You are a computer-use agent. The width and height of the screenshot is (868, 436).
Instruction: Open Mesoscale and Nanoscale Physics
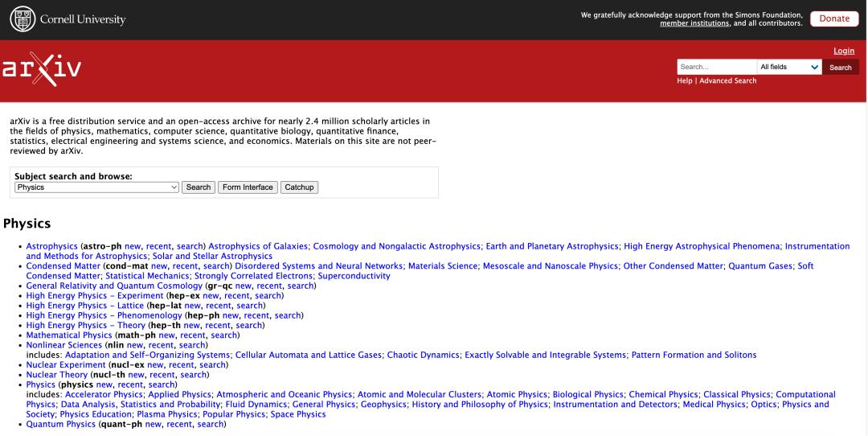pyautogui.click(x=551, y=266)
